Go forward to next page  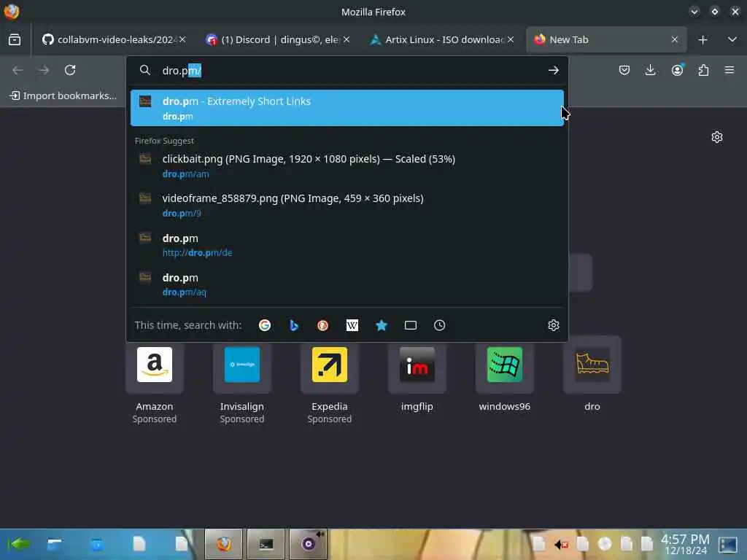tap(44, 71)
